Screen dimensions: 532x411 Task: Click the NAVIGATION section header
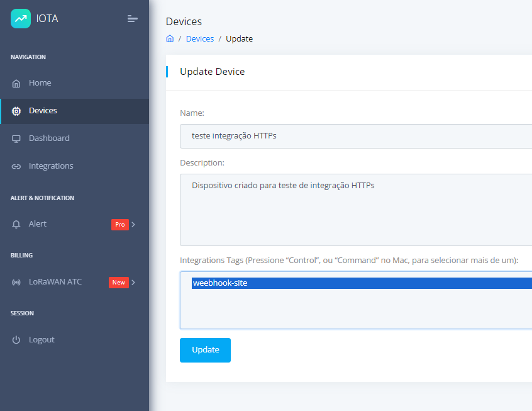click(28, 57)
